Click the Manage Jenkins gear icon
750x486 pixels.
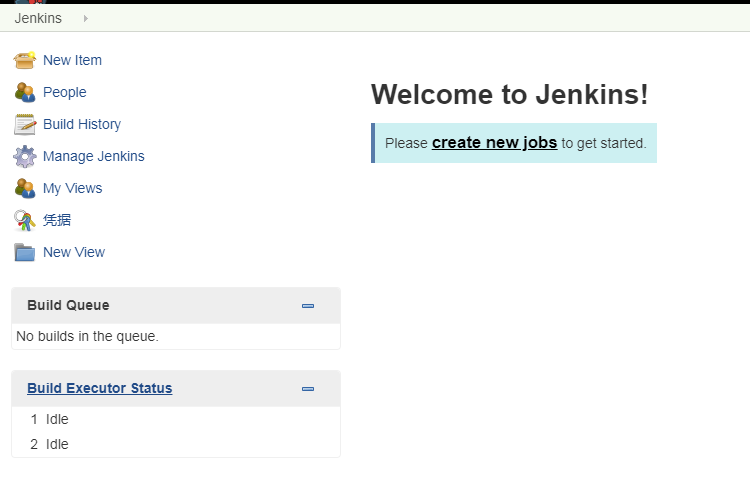[24, 156]
